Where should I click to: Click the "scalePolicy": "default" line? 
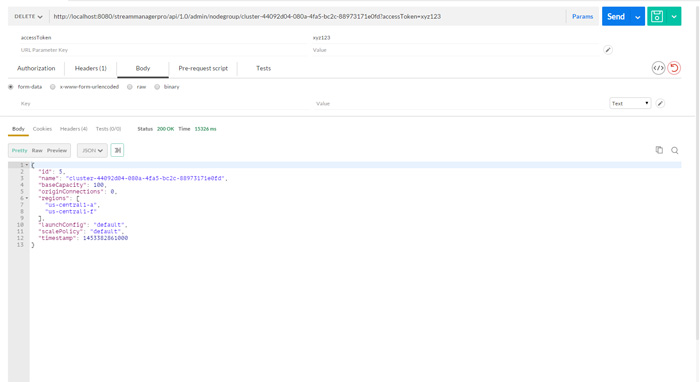click(81, 232)
